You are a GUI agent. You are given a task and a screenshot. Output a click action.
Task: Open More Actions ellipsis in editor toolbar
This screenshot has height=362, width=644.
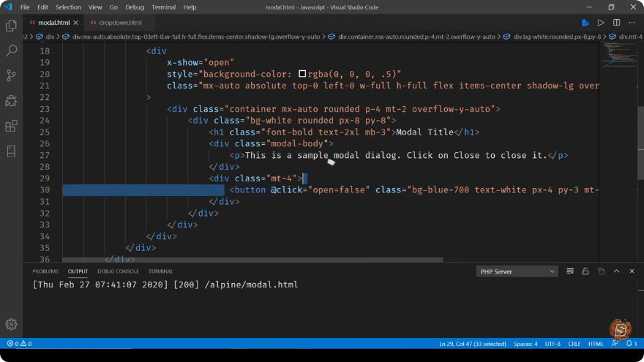(x=632, y=23)
